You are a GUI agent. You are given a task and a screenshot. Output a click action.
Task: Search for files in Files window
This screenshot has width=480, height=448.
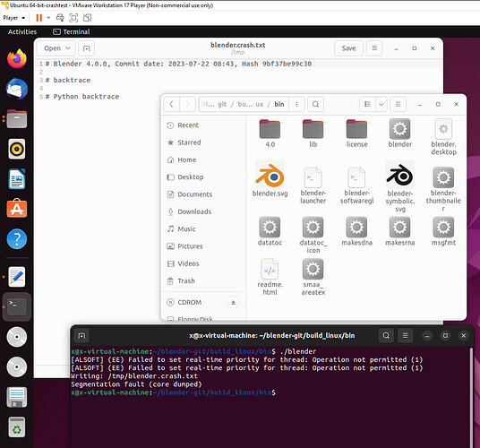pos(315,105)
